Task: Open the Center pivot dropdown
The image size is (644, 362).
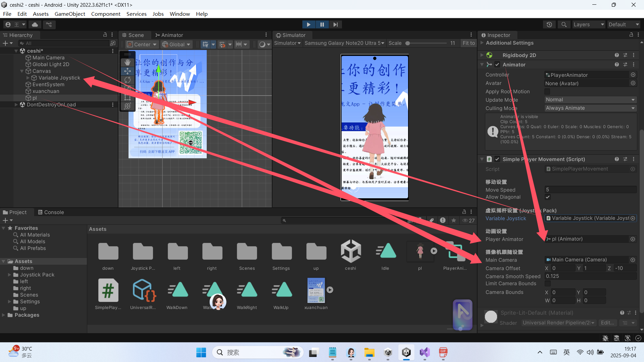Action: (141, 44)
